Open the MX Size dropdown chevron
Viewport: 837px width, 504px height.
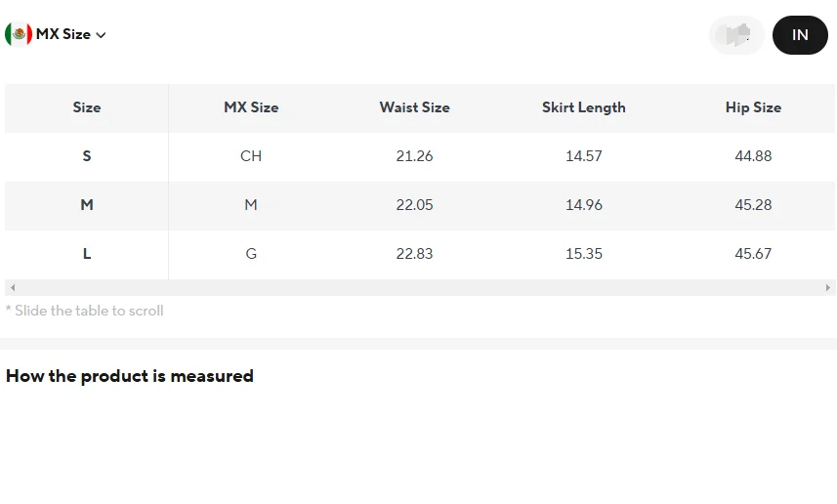tap(101, 35)
